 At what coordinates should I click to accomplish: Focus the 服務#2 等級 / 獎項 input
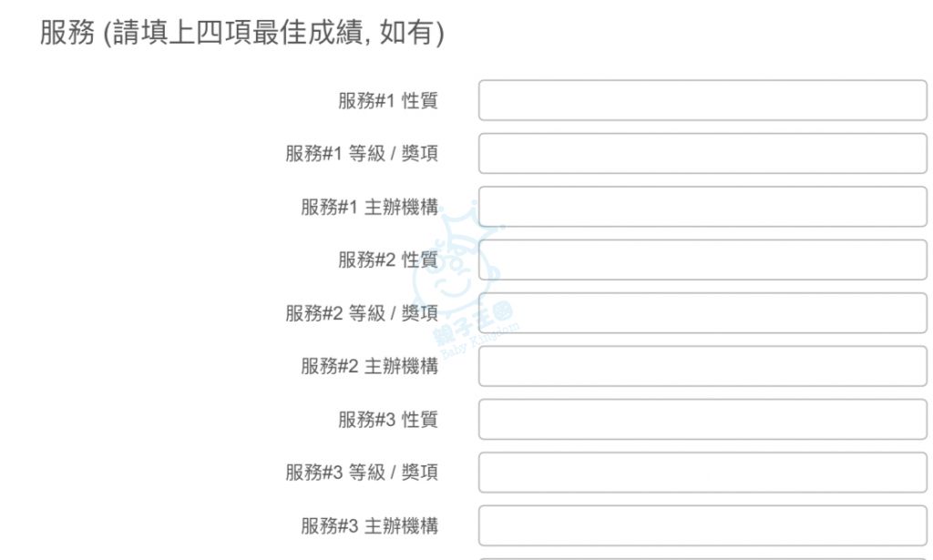(x=702, y=313)
